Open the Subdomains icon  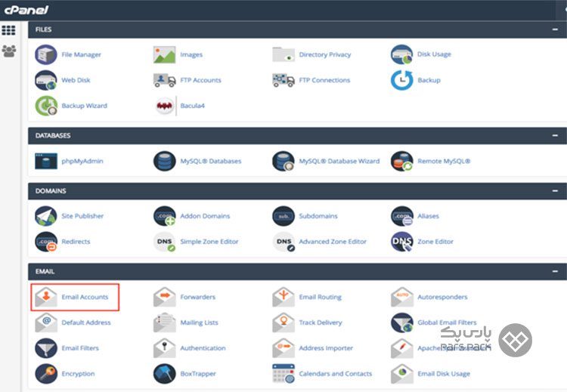pos(283,216)
